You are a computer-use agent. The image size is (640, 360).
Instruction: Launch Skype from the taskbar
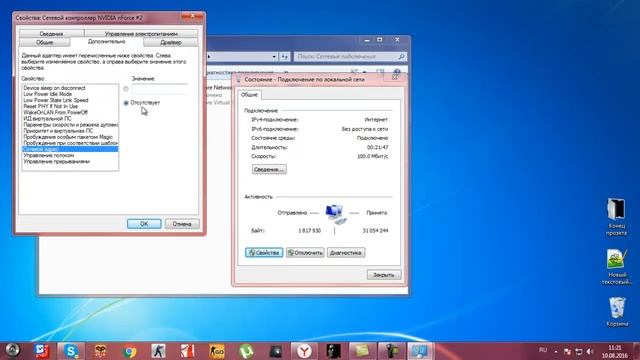[x=71, y=351]
